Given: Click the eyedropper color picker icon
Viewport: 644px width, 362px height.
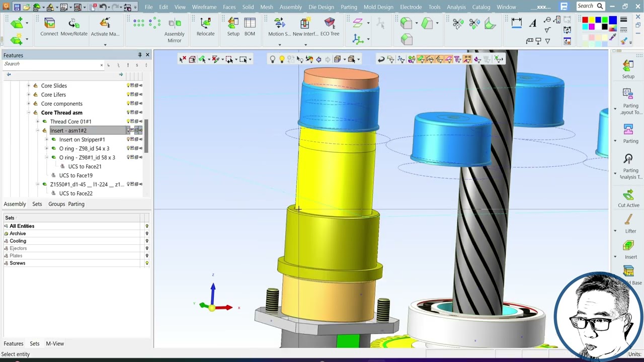Looking at the screenshot, I should (x=612, y=36).
